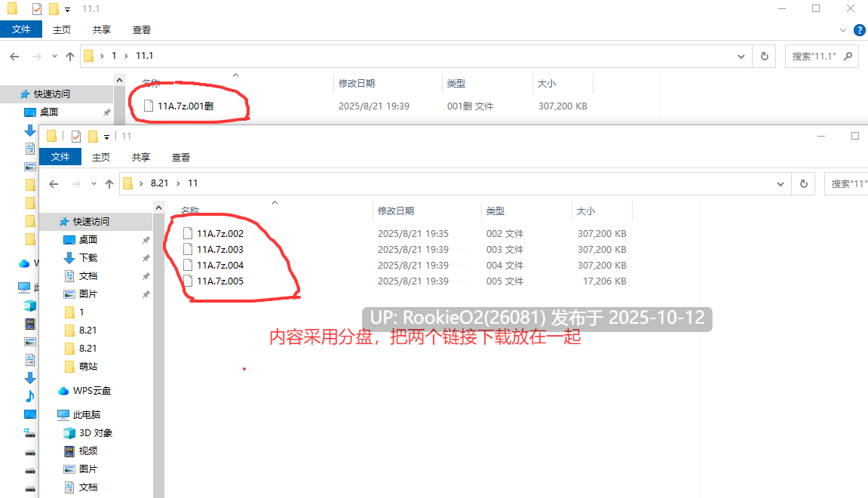Unpin 桌面 via its pin icon in the 11 window

146,240
